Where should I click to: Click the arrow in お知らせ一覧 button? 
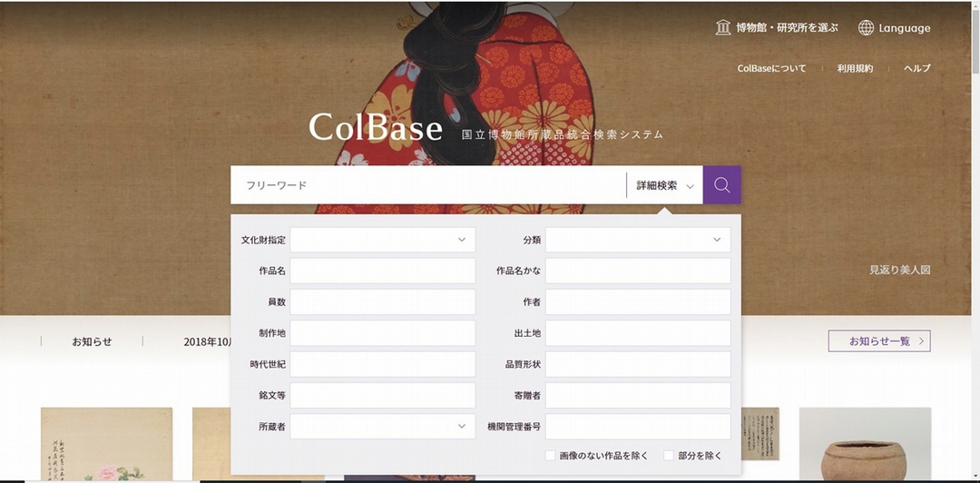tap(921, 341)
